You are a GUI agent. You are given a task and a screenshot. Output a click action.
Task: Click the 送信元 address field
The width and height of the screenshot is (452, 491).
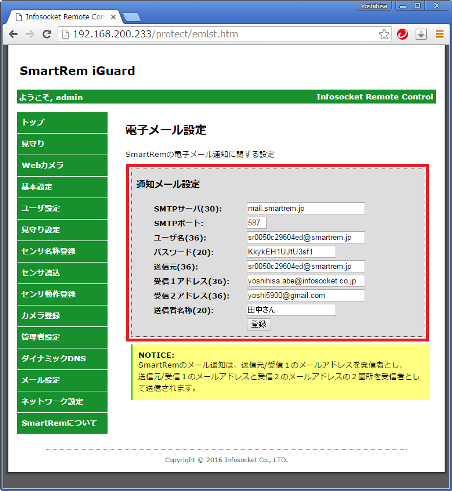pos(306,266)
